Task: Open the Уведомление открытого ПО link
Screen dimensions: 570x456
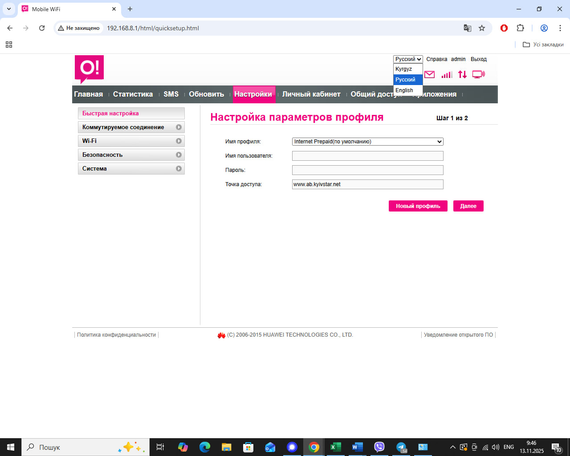Action: pyautogui.click(x=458, y=335)
